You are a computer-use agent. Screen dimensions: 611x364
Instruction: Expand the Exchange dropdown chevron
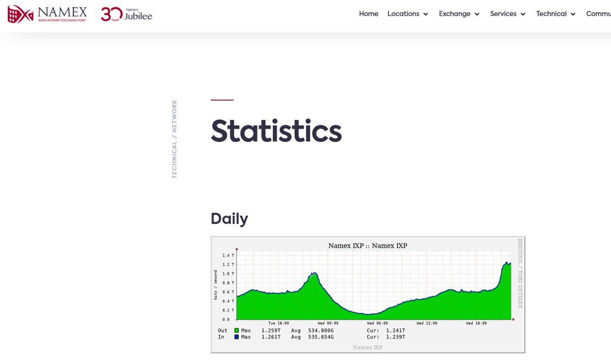tap(477, 14)
